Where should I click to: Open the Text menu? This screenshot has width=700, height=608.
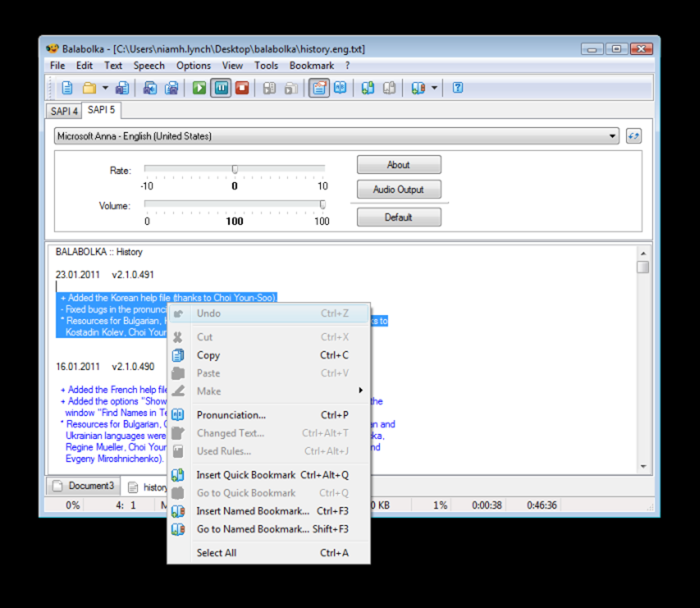point(113,66)
